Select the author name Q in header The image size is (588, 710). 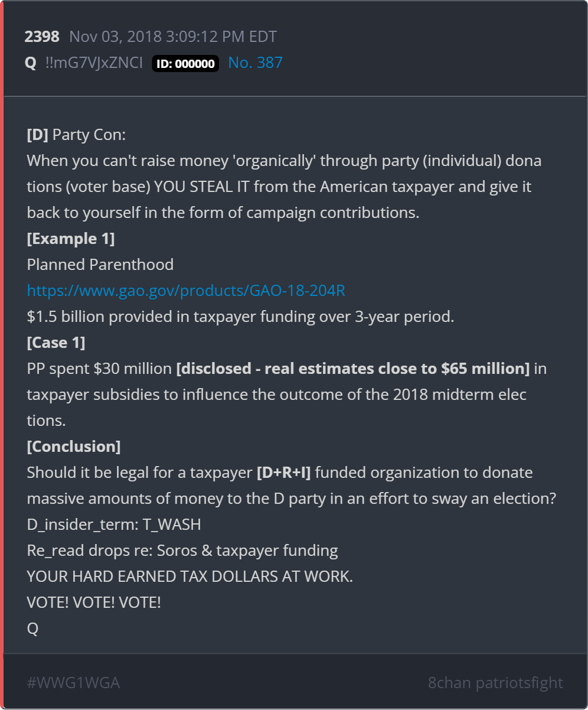[x=31, y=63]
